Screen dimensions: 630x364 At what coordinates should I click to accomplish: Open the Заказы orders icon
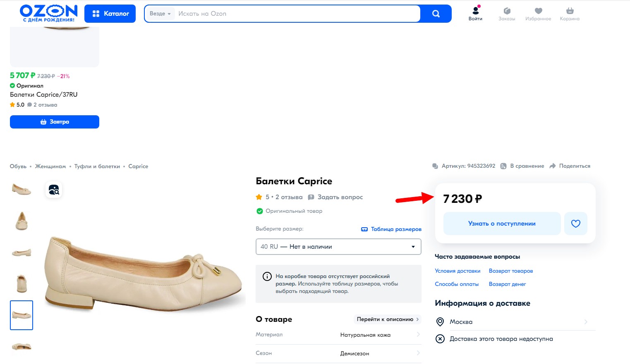pos(507,14)
